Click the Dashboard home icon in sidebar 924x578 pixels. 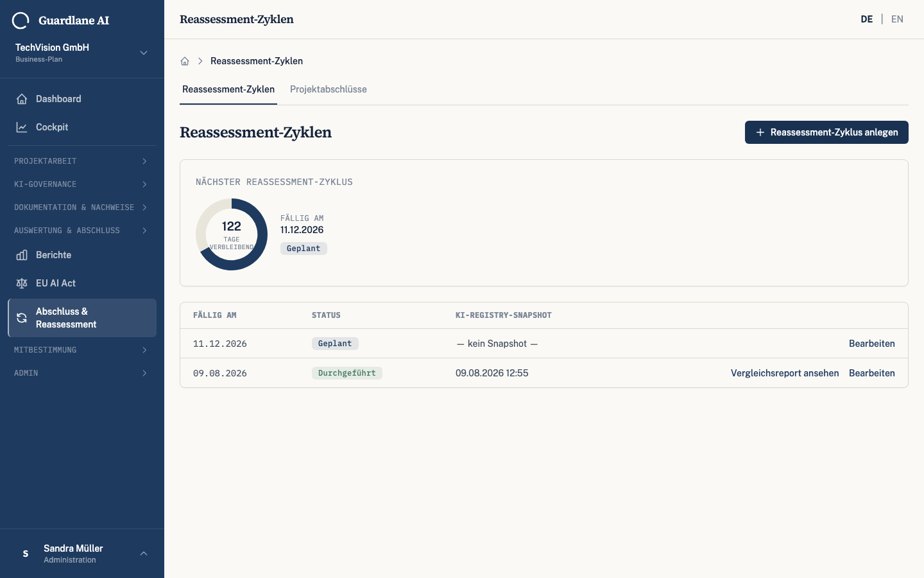[22, 99]
